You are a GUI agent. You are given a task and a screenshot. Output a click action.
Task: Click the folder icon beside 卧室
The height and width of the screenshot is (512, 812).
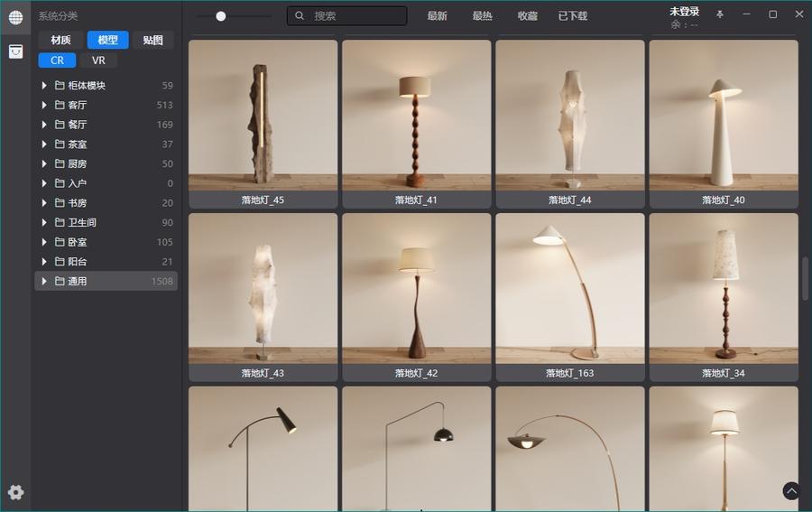pos(60,242)
